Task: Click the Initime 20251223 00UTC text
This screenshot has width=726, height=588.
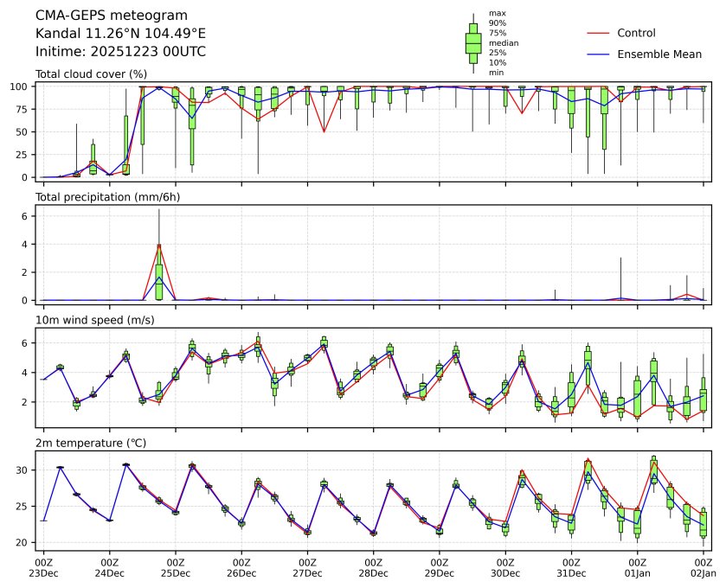Action: click(x=120, y=51)
